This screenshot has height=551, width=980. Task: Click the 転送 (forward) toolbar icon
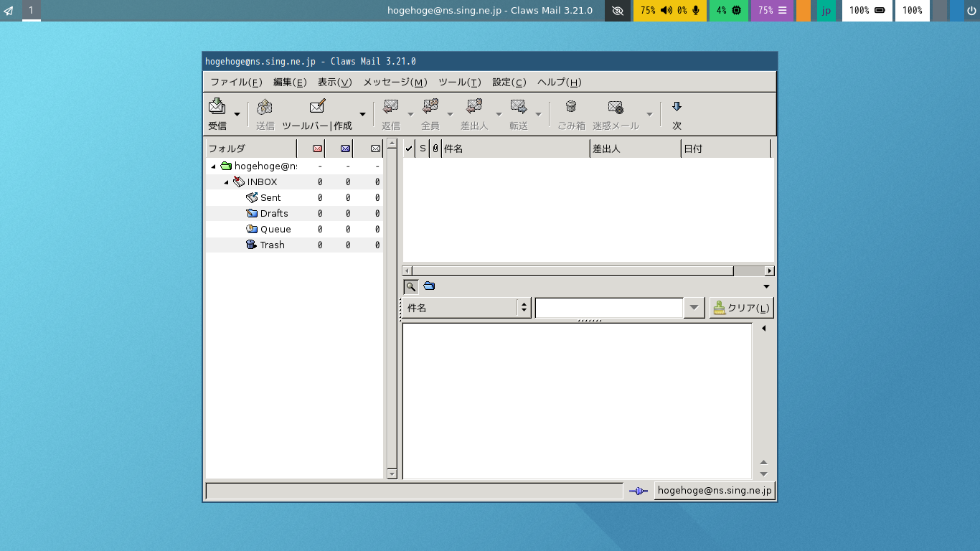point(519,106)
